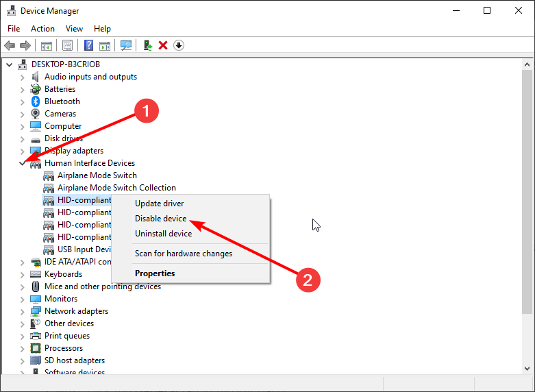
Task: Click the speaker icon for Audio inputs and outputs
Action: click(x=36, y=77)
